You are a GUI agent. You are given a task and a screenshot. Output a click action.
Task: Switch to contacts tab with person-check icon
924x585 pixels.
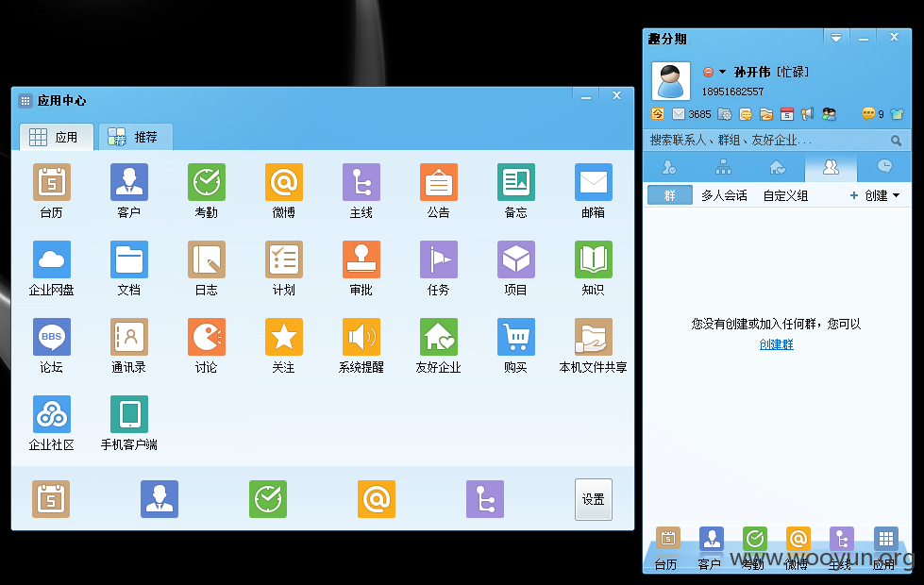pyautogui.click(x=669, y=168)
